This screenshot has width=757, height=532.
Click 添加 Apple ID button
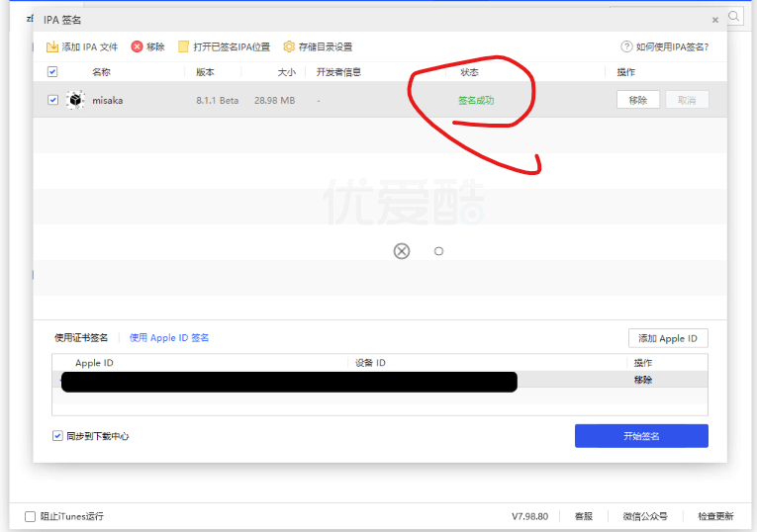pyautogui.click(x=668, y=338)
